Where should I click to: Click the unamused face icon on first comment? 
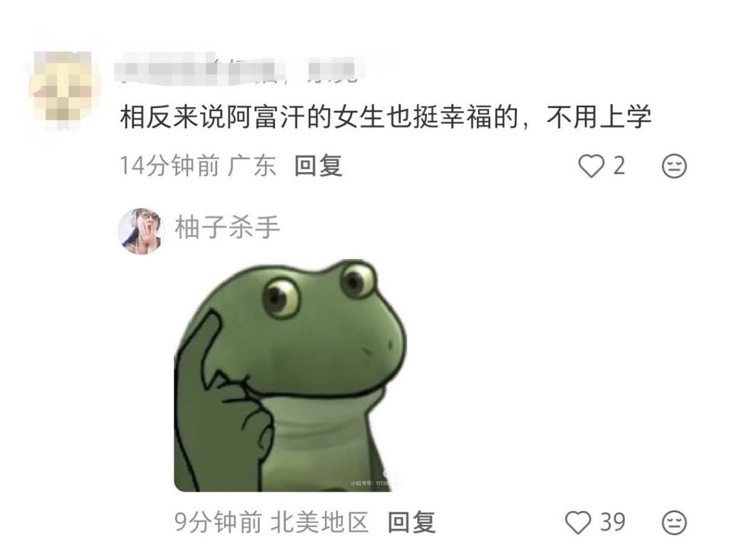click(x=674, y=166)
